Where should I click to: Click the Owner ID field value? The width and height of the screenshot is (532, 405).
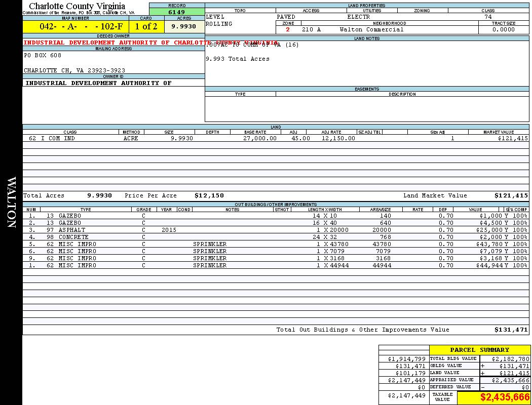click(x=98, y=83)
